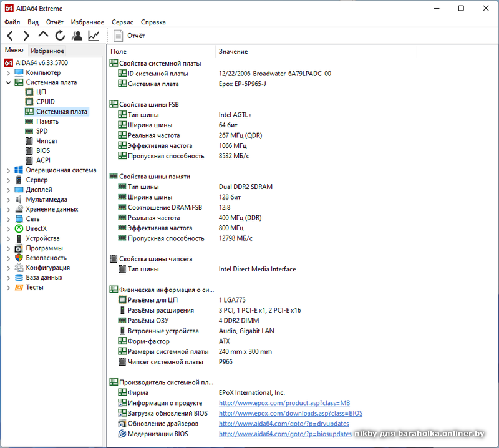The image size is (499, 448).
Task: Click the Отчёт report page icon
Action: (x=118, y=36)
